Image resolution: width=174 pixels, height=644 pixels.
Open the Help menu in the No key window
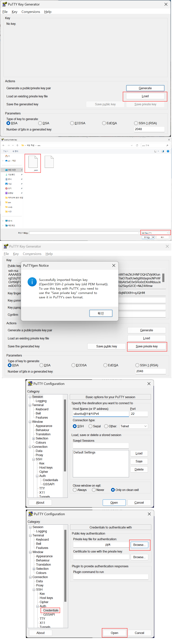(48, 12)
